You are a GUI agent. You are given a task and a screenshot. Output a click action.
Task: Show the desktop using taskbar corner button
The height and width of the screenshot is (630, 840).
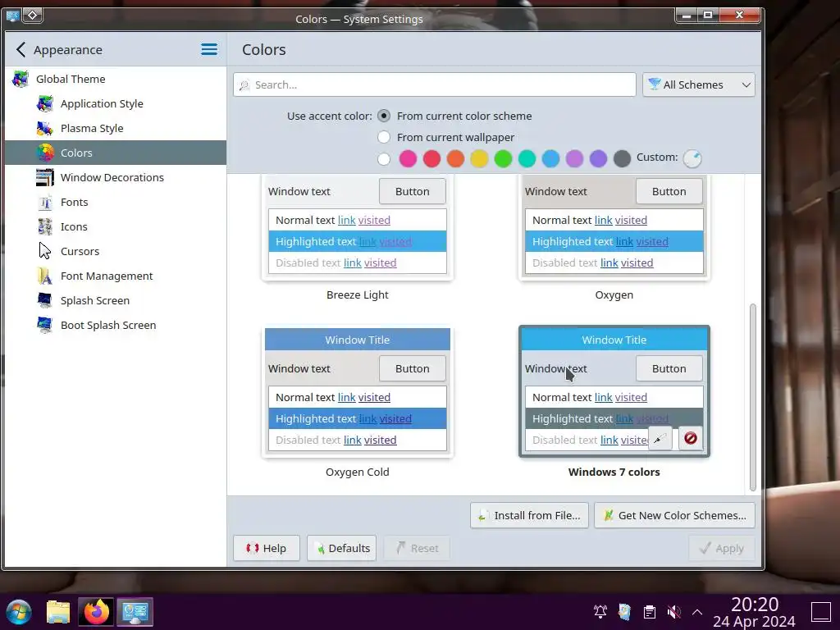820,612
